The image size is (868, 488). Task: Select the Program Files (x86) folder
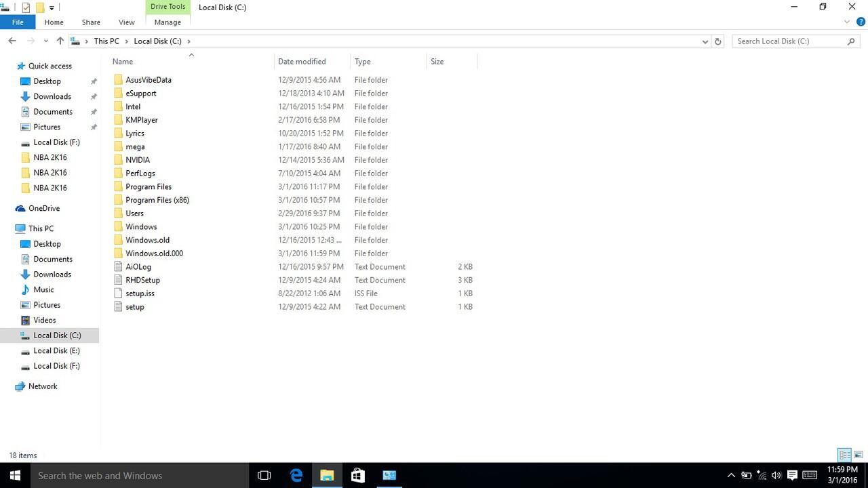coord(157,200)
